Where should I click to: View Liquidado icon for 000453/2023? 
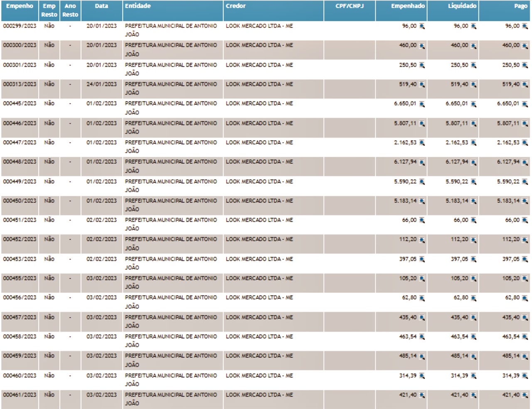473,259
